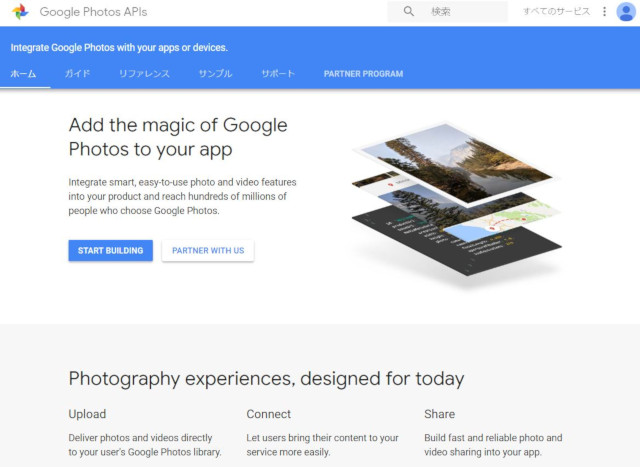The image size is (640, 467).
Task: Open the user account avatar
Action: point(626,11)
